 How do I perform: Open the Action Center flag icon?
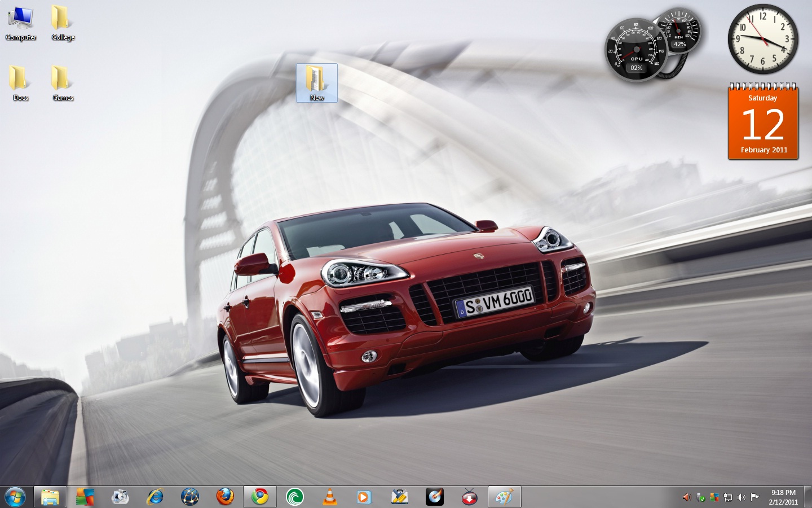point(755,497)
